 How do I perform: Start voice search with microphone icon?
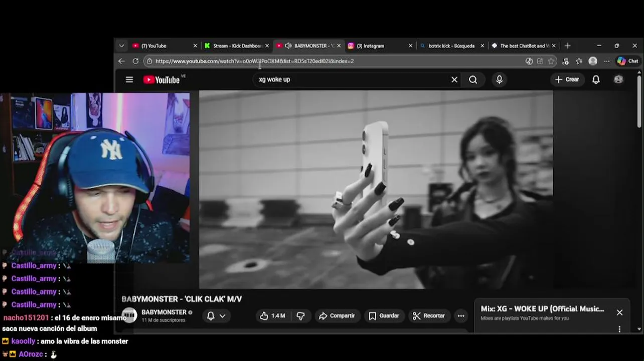coord(499,80)
